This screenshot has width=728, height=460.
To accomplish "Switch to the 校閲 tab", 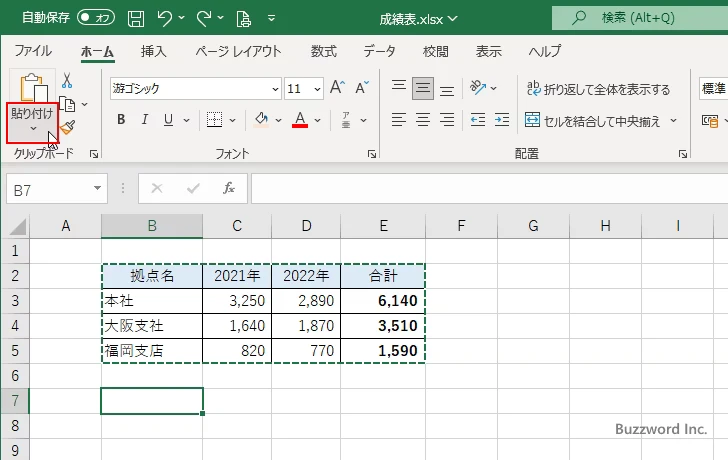I will (x=436, y=51).
